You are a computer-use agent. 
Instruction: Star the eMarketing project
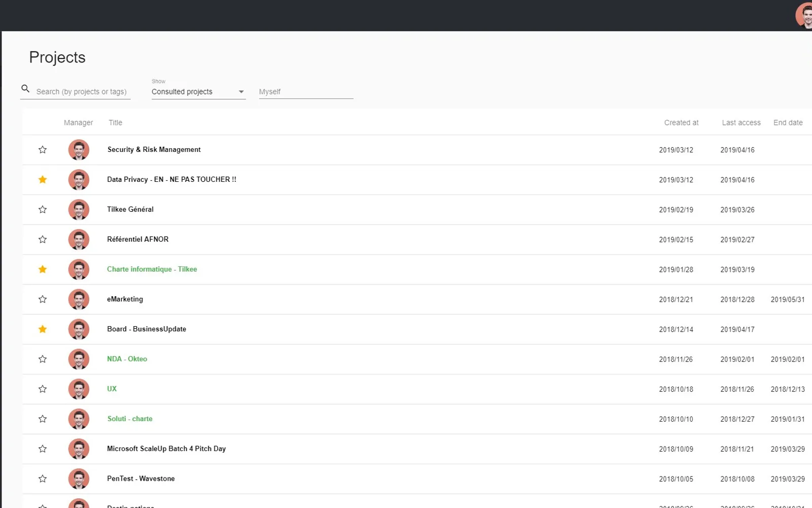click(43, 300)
